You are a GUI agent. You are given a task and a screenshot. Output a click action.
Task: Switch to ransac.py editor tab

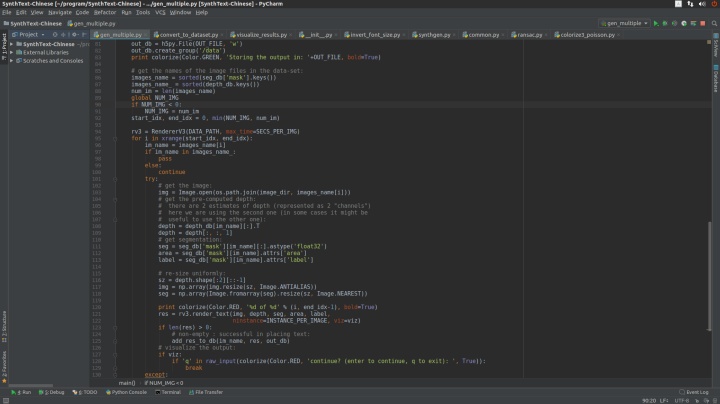(527, 35)
